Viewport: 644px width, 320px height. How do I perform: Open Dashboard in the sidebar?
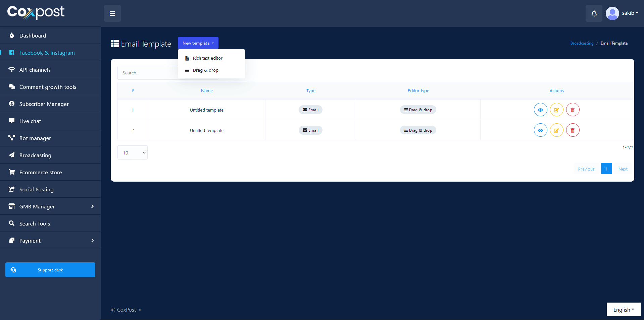(50, 36)
